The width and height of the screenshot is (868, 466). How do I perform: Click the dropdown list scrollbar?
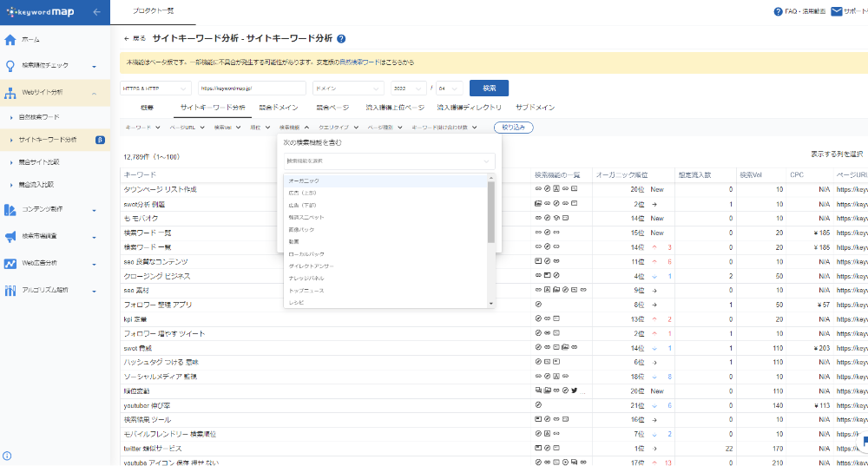point(491,212)
